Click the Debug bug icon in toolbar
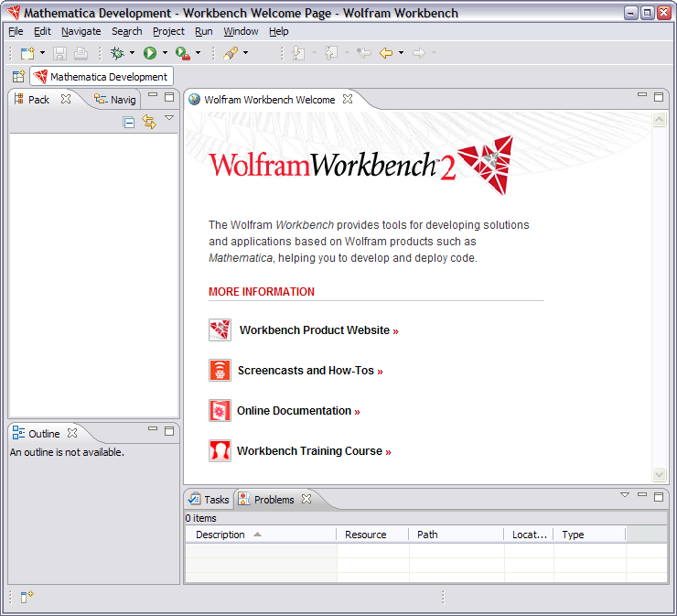Image resolution: width=677 pixels, height=616 pixels. (117, 54)
